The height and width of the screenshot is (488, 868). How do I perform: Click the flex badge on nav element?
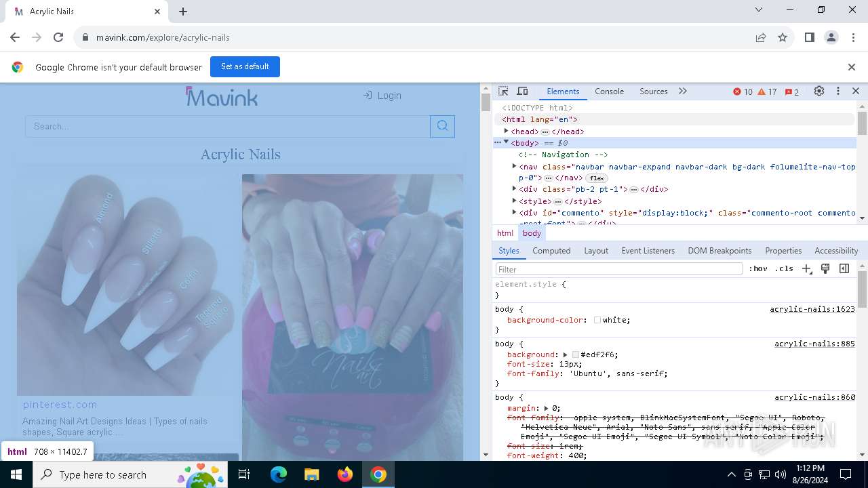pyautogui.click(x=597, y=178)
